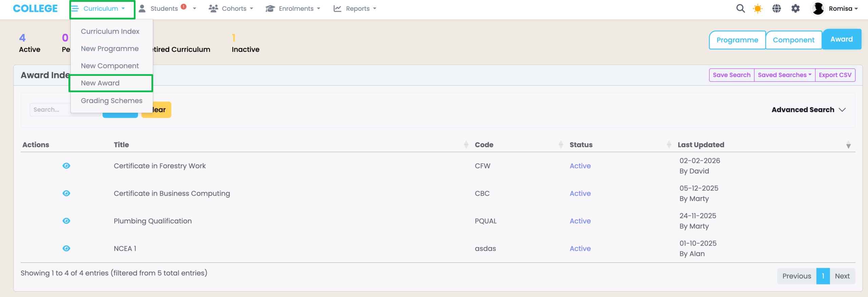Open the Reports dropdown menu
This screenshot has height=297, width=868.
pos(355,8)
